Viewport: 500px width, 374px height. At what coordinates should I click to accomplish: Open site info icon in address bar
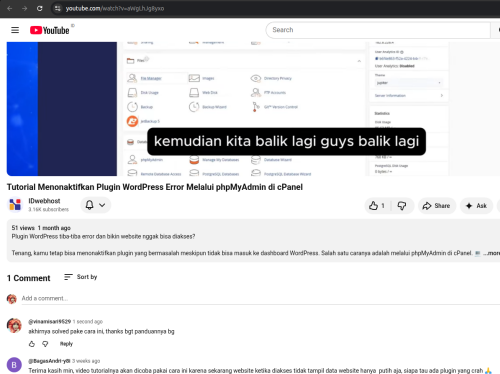(x=58, y=8)
